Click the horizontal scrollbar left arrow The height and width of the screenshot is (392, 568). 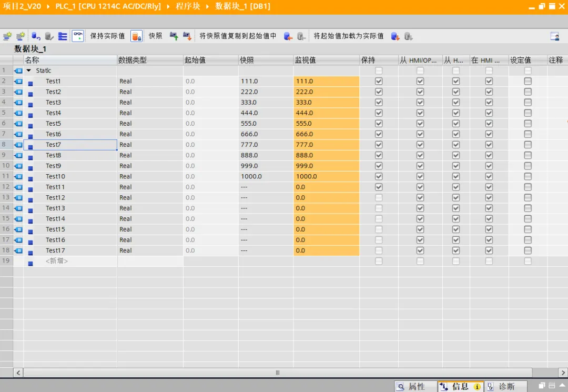[x=18, y=373]
